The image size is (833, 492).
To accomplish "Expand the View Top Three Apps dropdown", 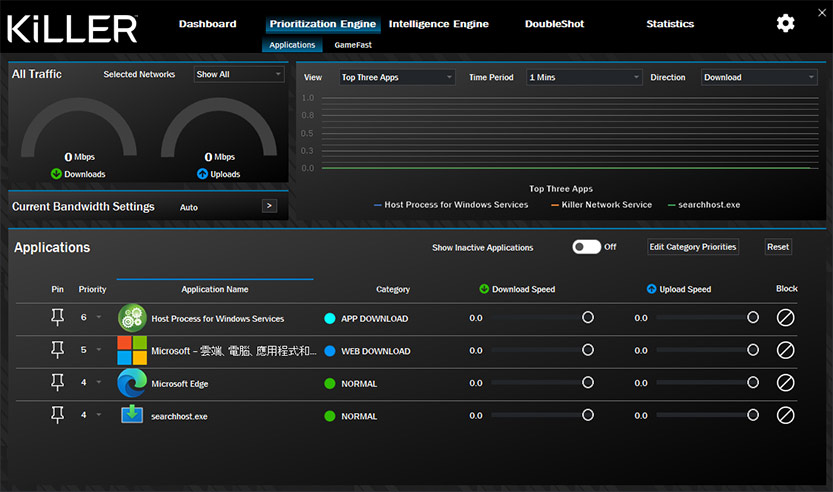I will (x=397, y=77).
